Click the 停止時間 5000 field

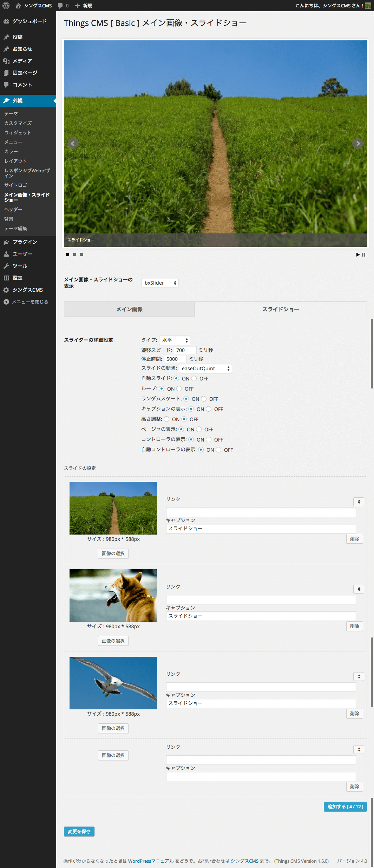[x=175, y=359]
